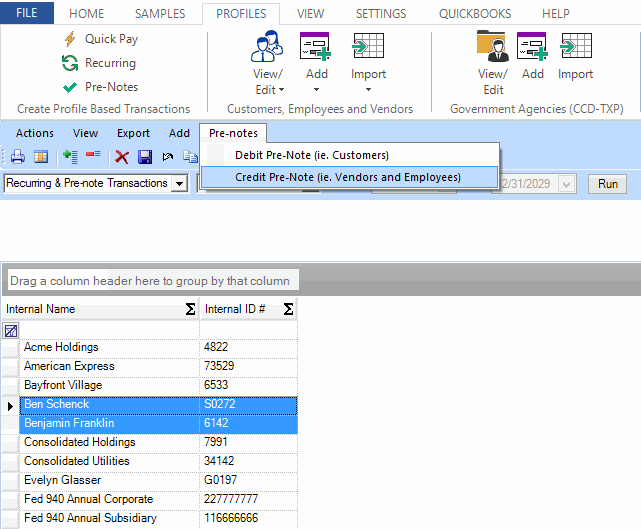Click the red minus remove row icon
This screenshot has height=529, width=641.
93,157
